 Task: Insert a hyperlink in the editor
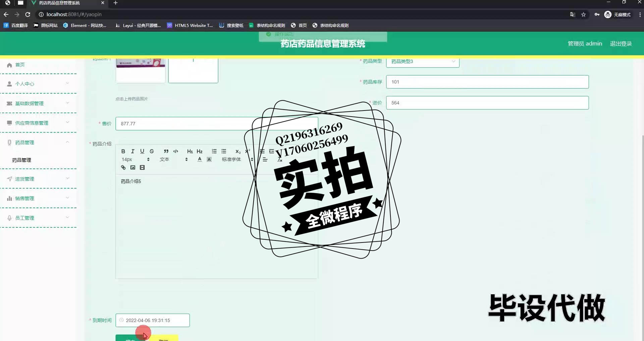(123, 167)
